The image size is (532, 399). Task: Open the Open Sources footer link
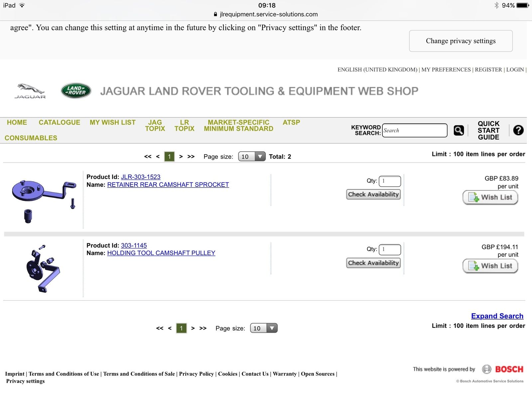click(318, 374)
